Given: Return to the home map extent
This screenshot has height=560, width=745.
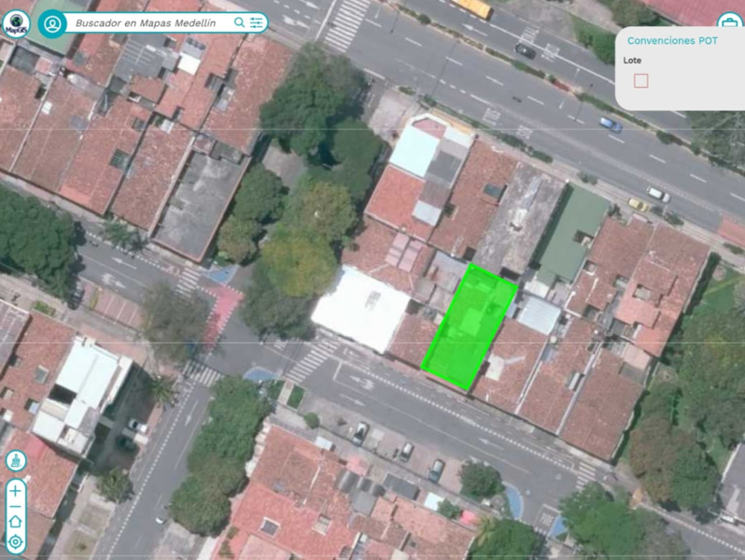Looking at the screenshot, I should click(x=16, y=522).
